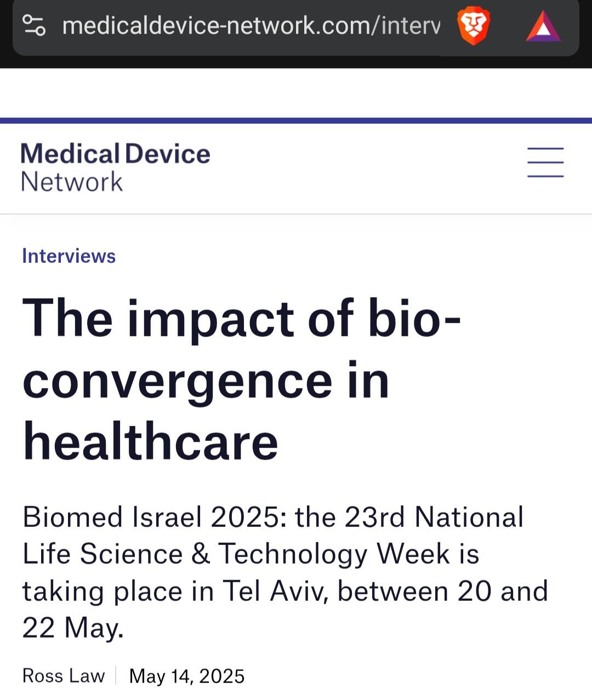Click the blue horizontal bar above header
The height and width of the screenshot is (700, 592).
[296, 121]
